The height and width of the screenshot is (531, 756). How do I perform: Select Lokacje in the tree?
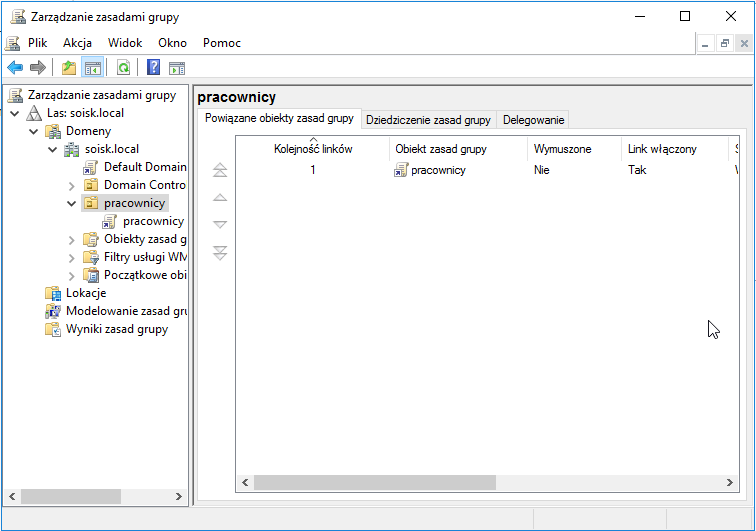pyautogui.click(x=86, y=293)
